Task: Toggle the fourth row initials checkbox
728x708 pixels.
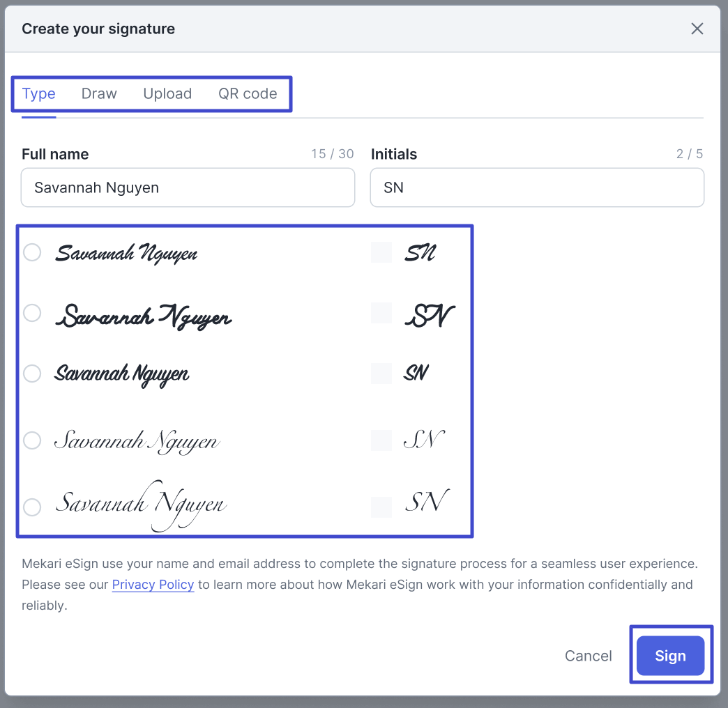Action: coord(381,440)
